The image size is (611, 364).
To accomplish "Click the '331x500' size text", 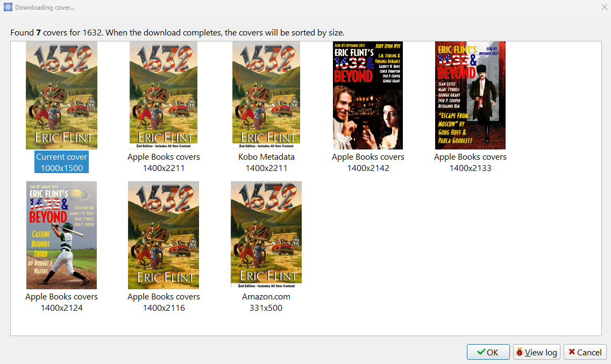I will pyautogui.click(x=266, y=308).
